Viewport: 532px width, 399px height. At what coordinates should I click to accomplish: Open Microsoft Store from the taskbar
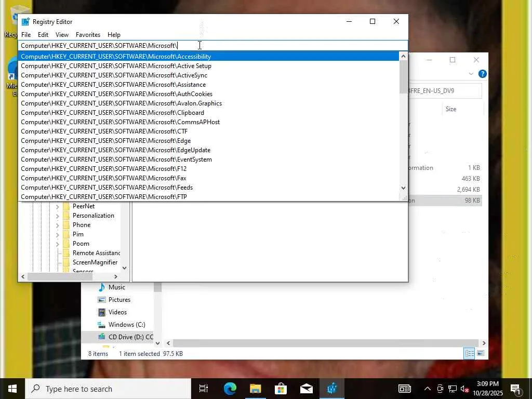click(281, 389)
